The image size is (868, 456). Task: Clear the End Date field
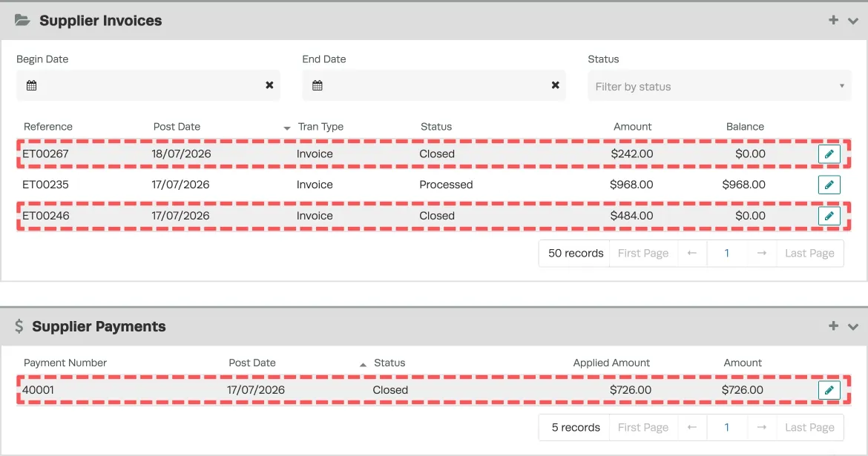tap(555, 85)
